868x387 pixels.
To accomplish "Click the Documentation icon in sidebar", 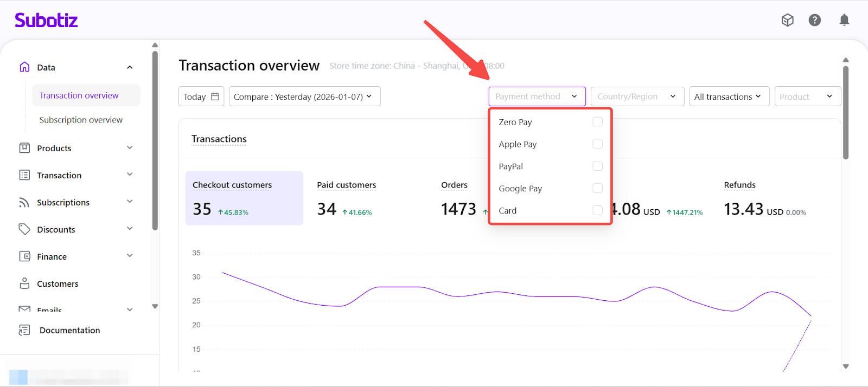I will [24, 330].
